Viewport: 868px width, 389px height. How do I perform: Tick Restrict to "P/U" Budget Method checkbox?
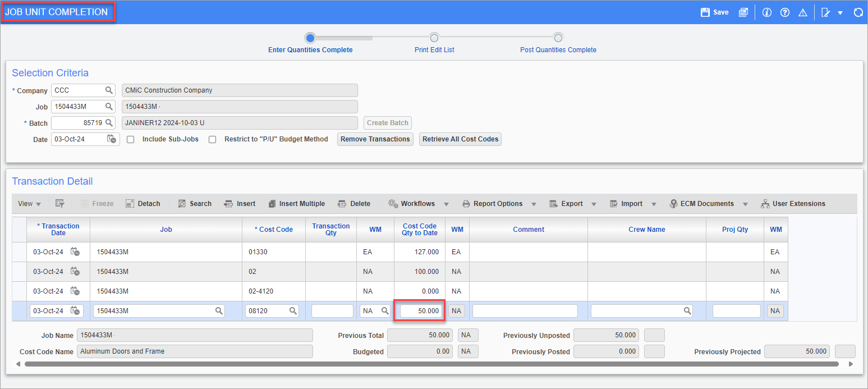click(x=213, y=139)
